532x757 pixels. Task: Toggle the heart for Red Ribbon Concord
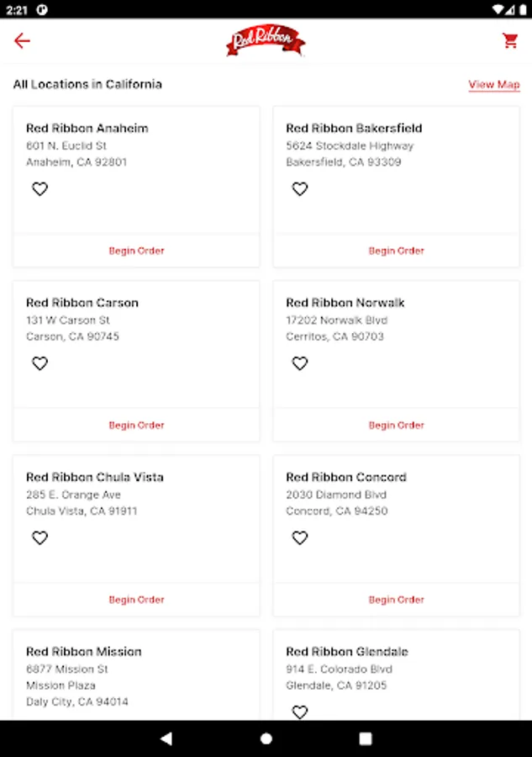point(300,537)
